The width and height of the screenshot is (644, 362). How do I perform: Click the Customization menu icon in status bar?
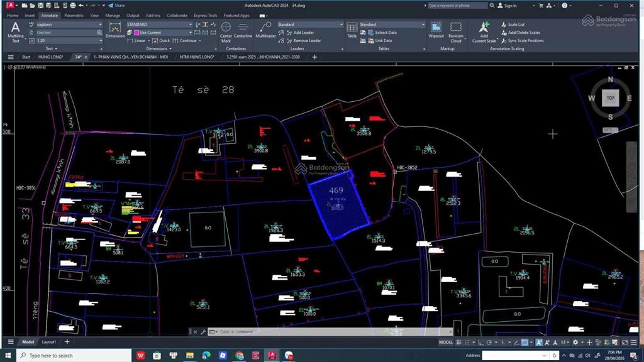(634, 343)
